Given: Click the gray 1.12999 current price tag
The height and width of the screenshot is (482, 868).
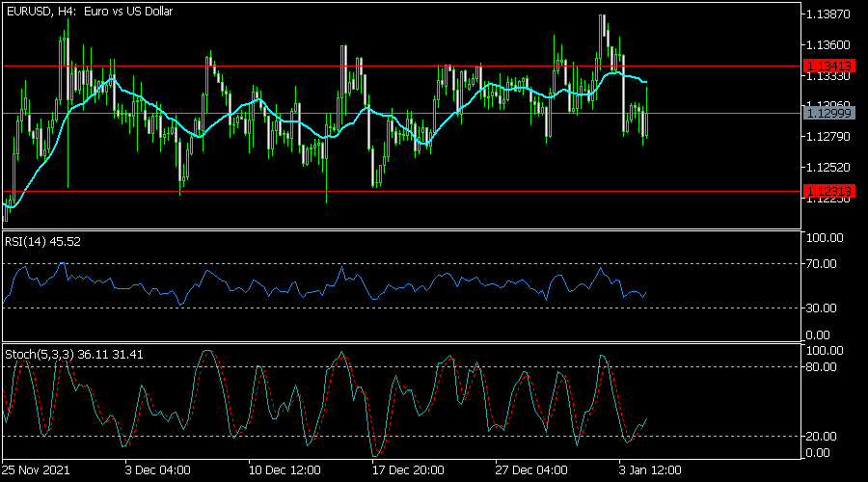Looking at the screenshot, I should 827,113.
